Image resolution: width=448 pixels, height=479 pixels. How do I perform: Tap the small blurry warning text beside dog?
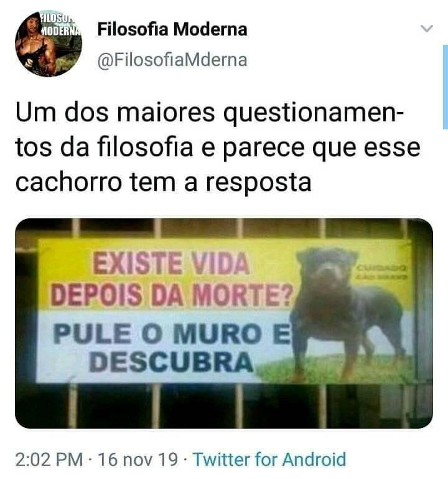pos(381,273)
